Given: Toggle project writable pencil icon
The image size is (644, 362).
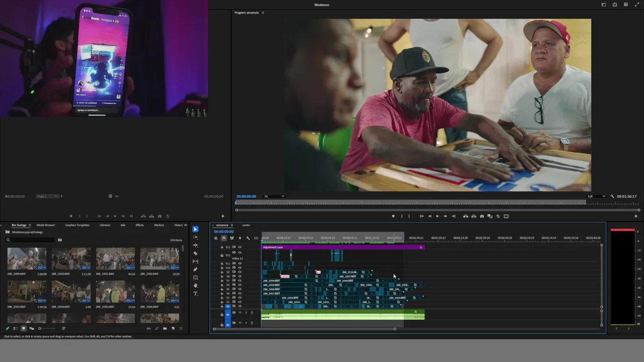Looking at the screenshot, I should pos(8,328).
